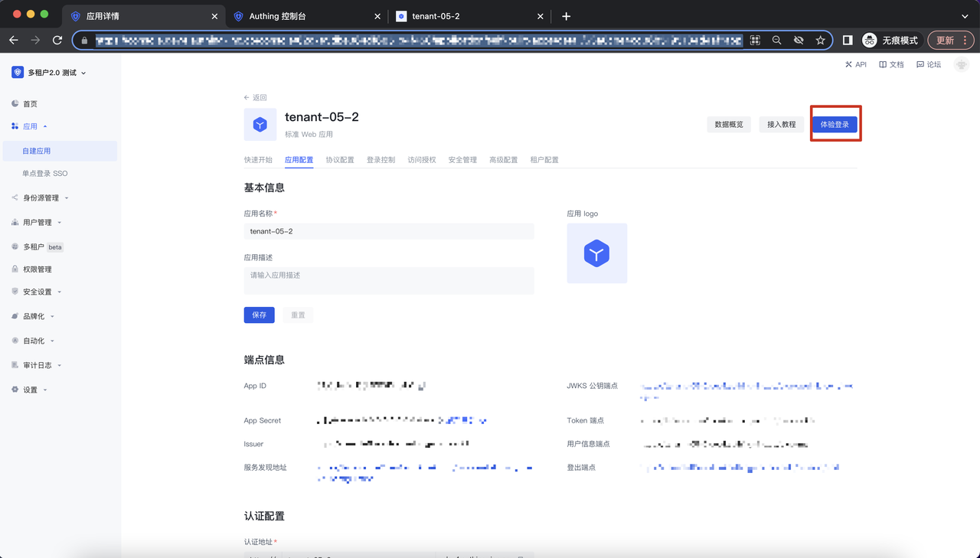
Task: Open the docs icon in header
Action: click(883, 65)
